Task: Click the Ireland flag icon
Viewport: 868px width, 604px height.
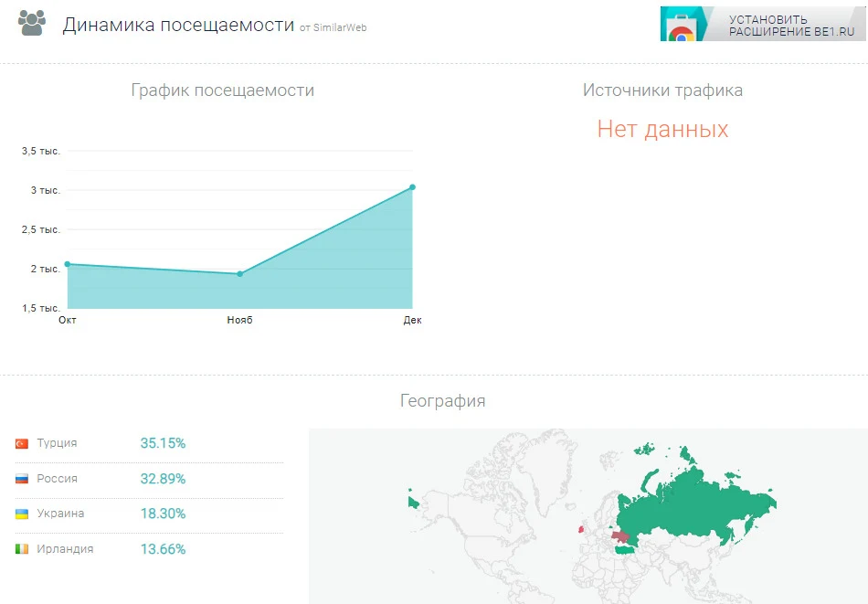Action: [x=22, y=549]
